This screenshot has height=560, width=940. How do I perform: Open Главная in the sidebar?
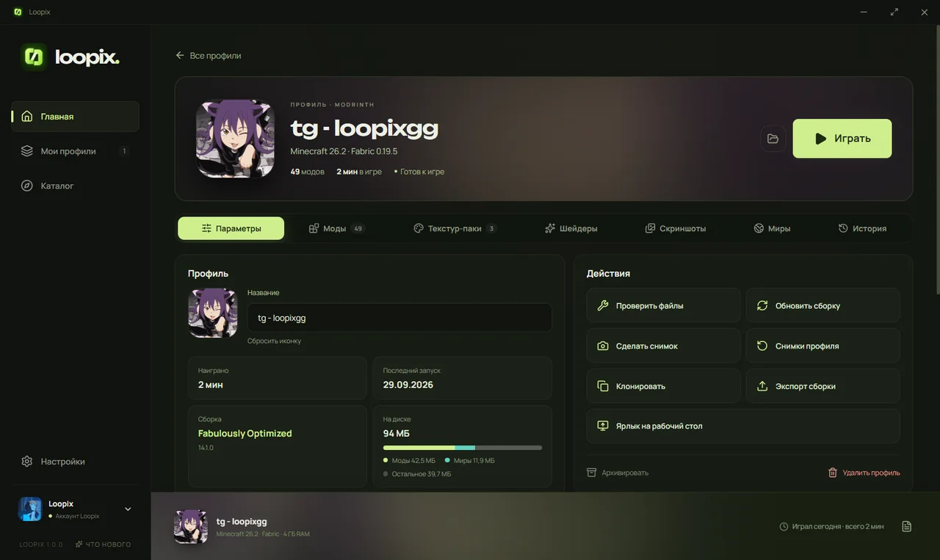click(x=75, y=117)
